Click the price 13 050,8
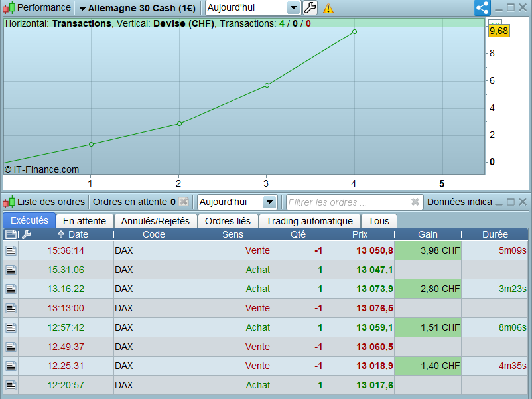Image resolution: width=532 pixels, height=399 pixels. click(x=375, y=250)
